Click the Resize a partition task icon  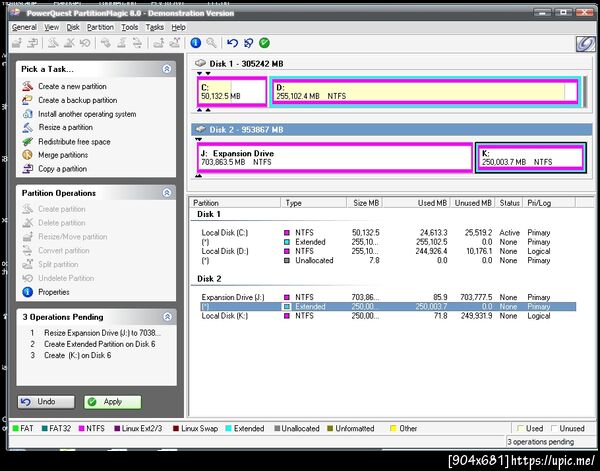[28, 127]
